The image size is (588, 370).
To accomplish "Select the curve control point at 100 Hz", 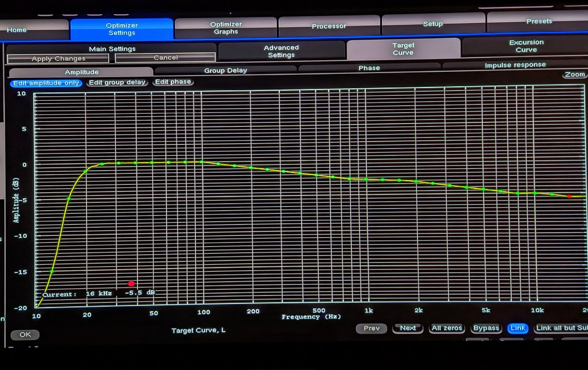I will pyautogui.click(x=202, y=162).
